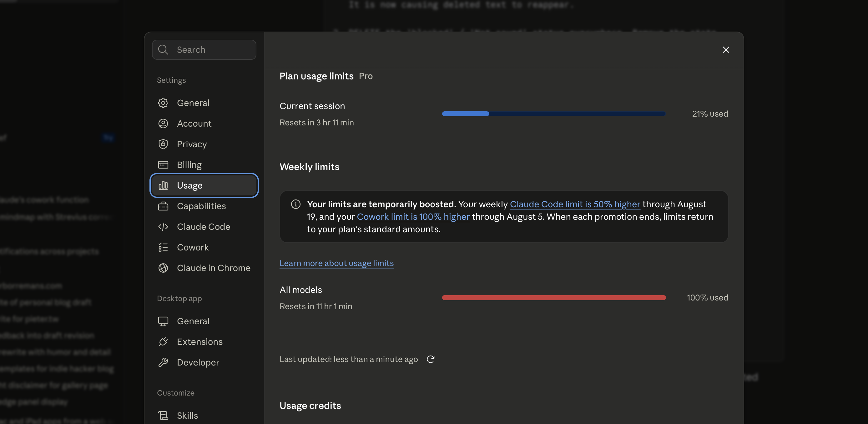Open the Billing section
The height and width of the screenshot is (424, 868).
pos(204,164)
